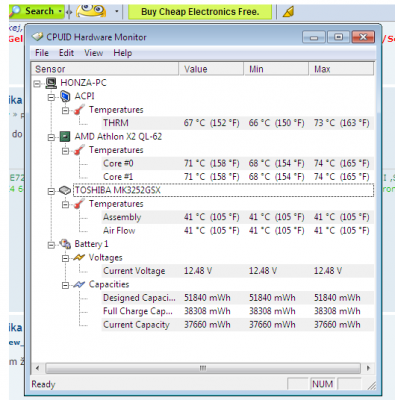Screen dimensions: 395x400
Task: Select the Designed Capaci... row
Action: [x=238, y=298]
